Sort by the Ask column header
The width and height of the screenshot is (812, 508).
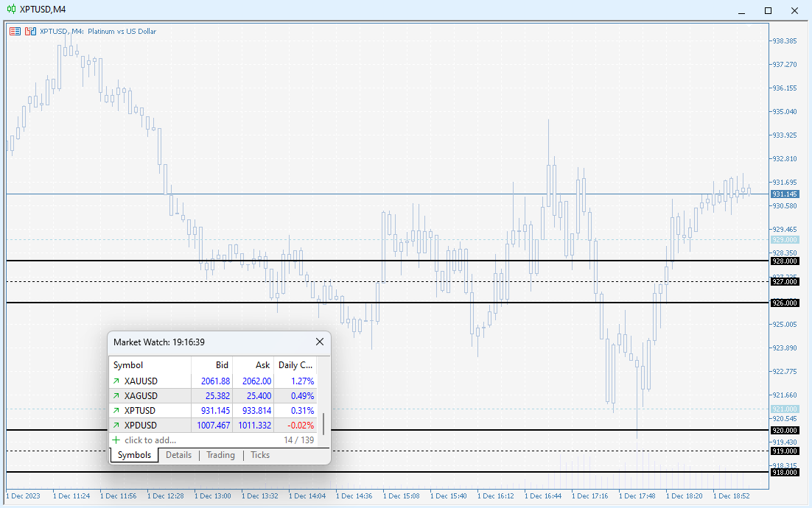[x=253, y=364]
